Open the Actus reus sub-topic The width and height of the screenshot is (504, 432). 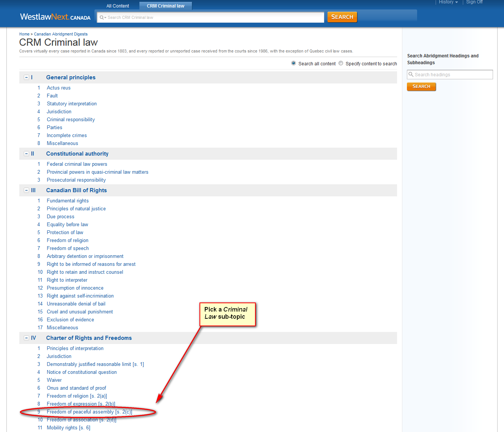click(x=59, y=88)
